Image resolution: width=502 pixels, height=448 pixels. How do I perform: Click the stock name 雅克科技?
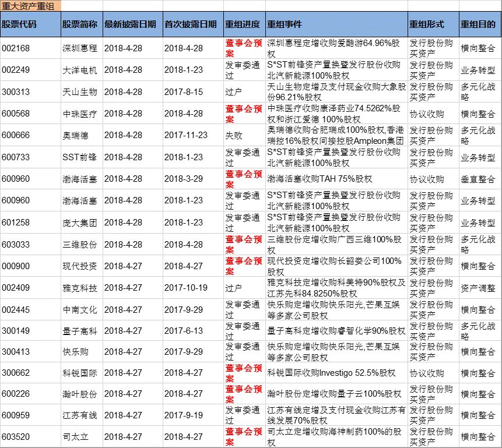(x=80, y=288)
